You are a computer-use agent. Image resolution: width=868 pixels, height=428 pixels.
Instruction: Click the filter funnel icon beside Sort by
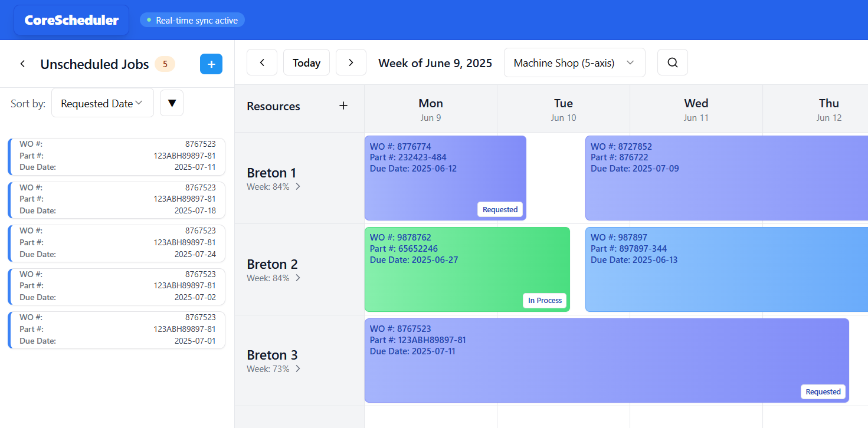pyautogui.click(x=171, y=102)
